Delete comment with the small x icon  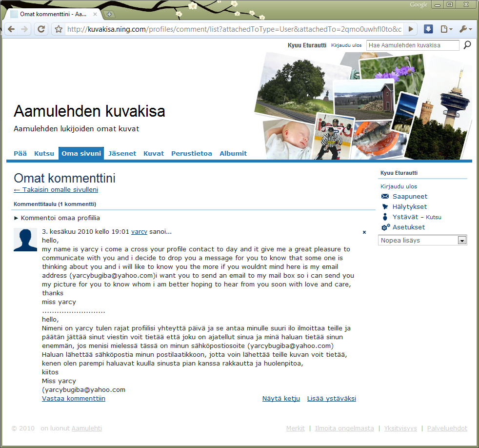pos(364,233)
